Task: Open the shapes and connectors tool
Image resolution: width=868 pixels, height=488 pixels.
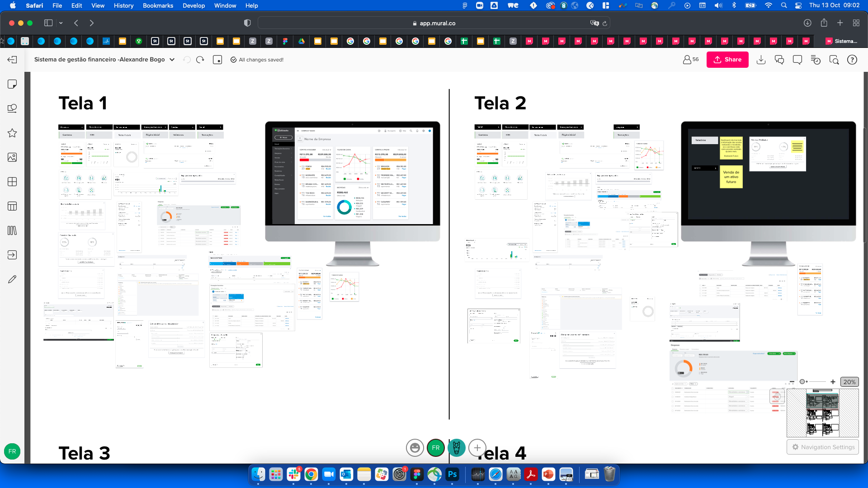Action: point(12,108)
